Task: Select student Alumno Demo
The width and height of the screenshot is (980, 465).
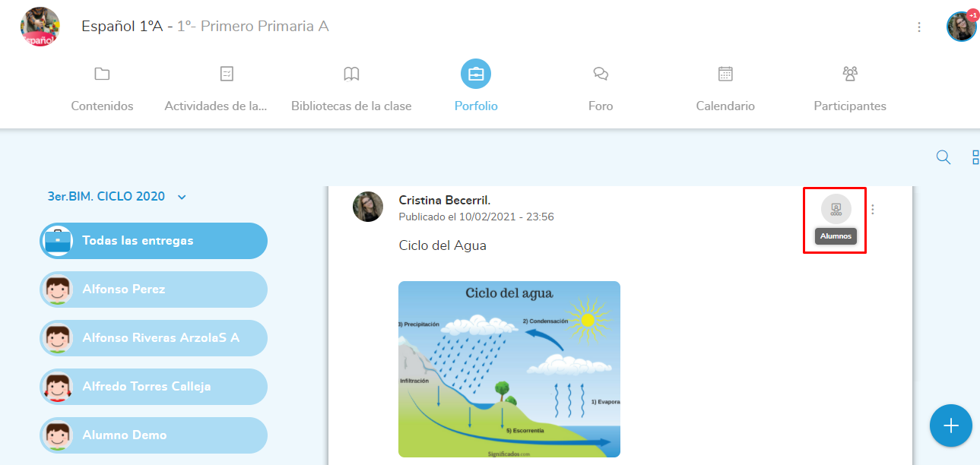Action: (x=154, y=435)
